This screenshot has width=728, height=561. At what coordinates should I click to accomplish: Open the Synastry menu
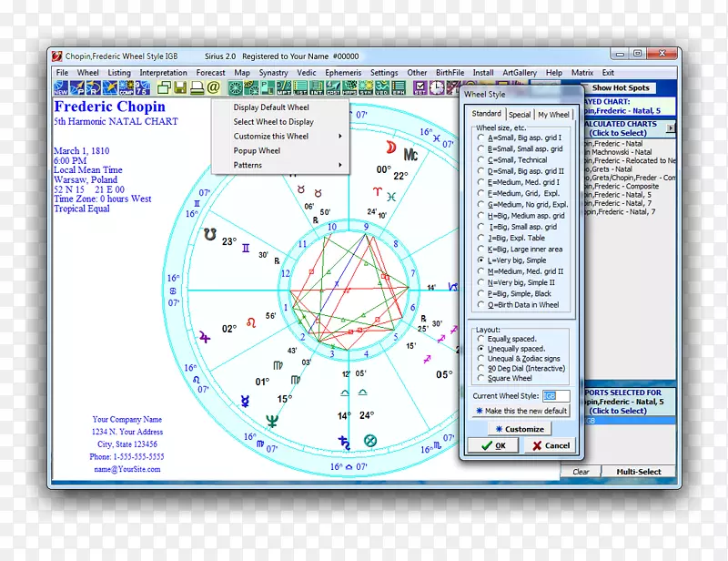click(273, 73)
